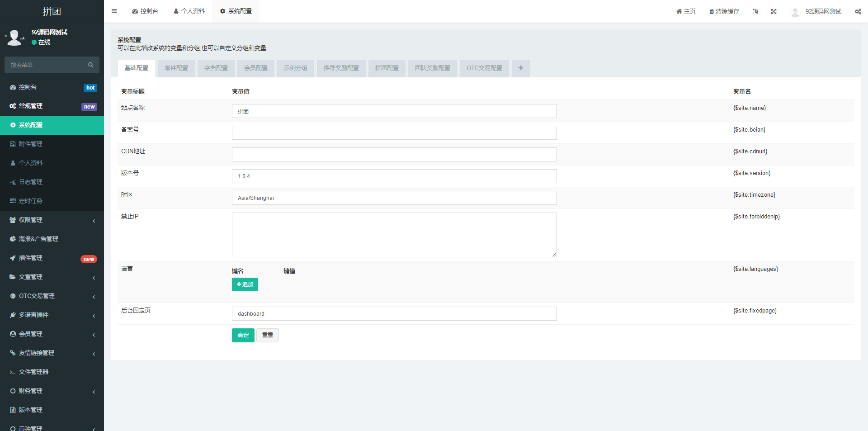Click the 禁止IP textarea

click(394, 235)
